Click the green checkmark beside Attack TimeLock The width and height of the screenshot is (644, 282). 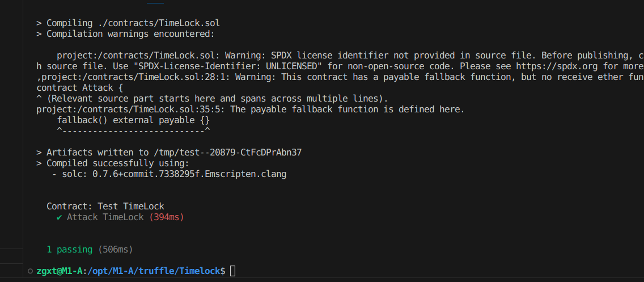pyautogui.click(x=60, y=217)
